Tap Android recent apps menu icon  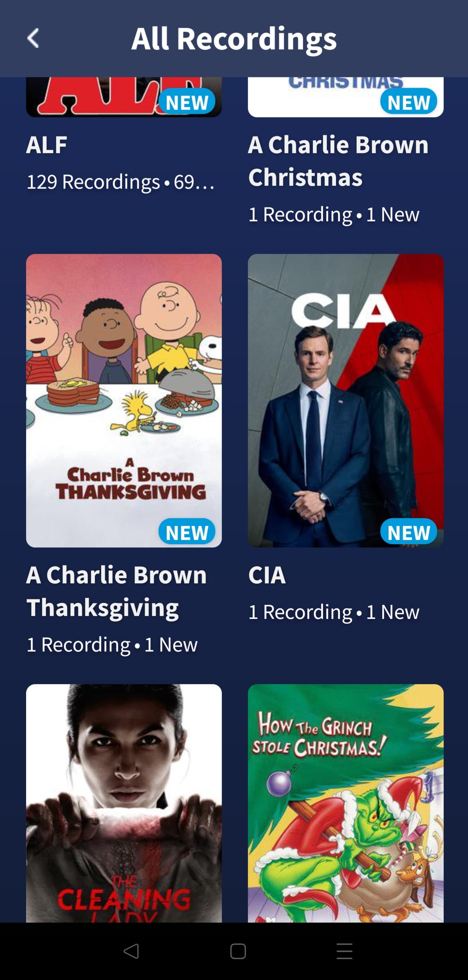tap(344, 951)
